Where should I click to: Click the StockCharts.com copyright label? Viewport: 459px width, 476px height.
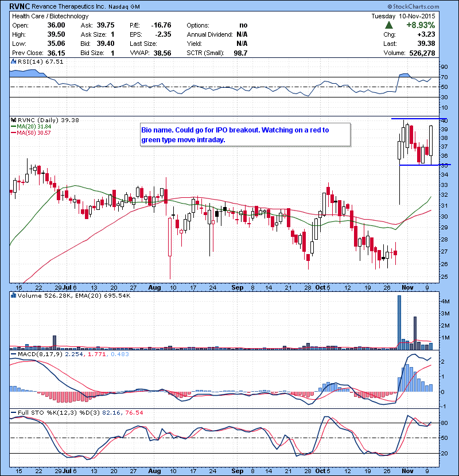click(414, 6)
